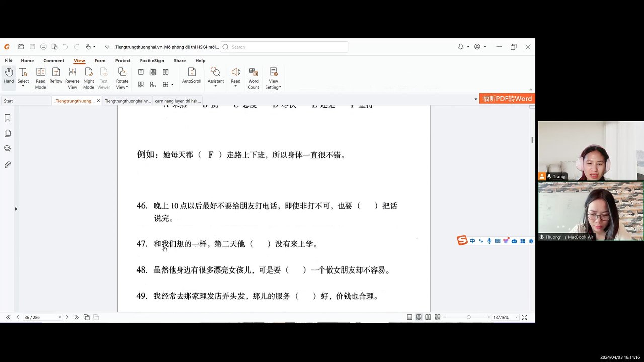Switch to the Comment tab
644x362 pixels.
[54, 61]
